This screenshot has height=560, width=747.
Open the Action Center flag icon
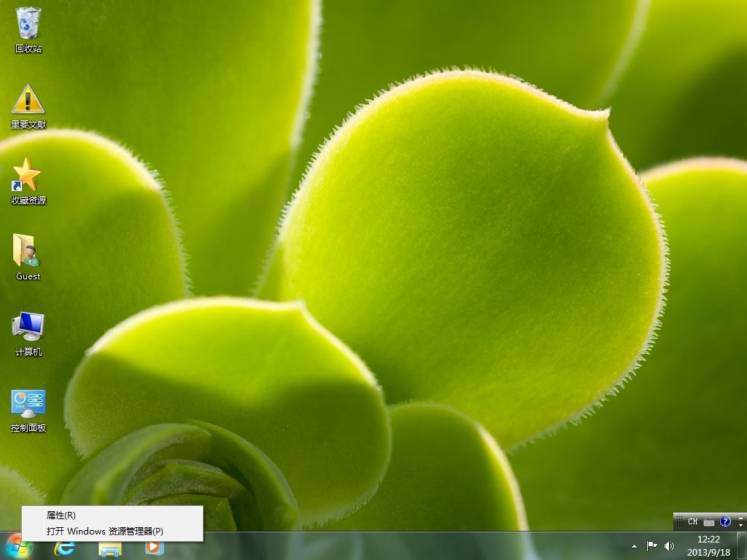651,546
